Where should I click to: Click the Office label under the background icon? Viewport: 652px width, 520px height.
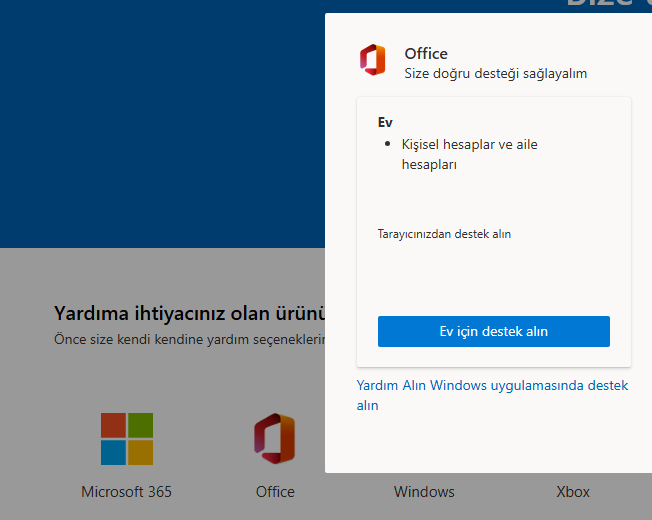tap(275, 492)
